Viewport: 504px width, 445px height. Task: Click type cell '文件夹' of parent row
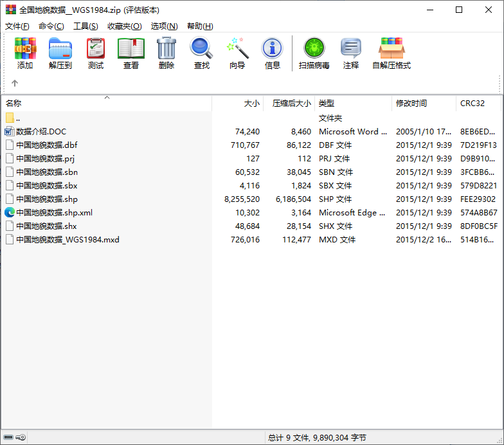click(330, 118)
